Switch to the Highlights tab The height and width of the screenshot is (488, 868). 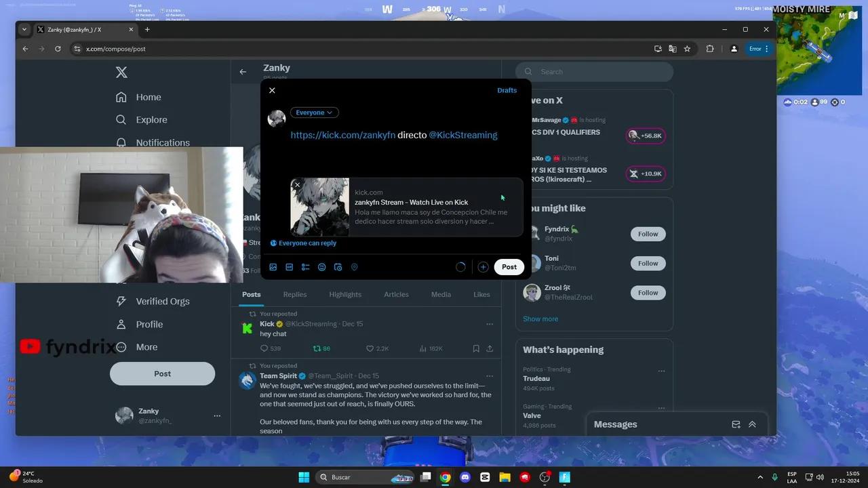coord(345,295)
